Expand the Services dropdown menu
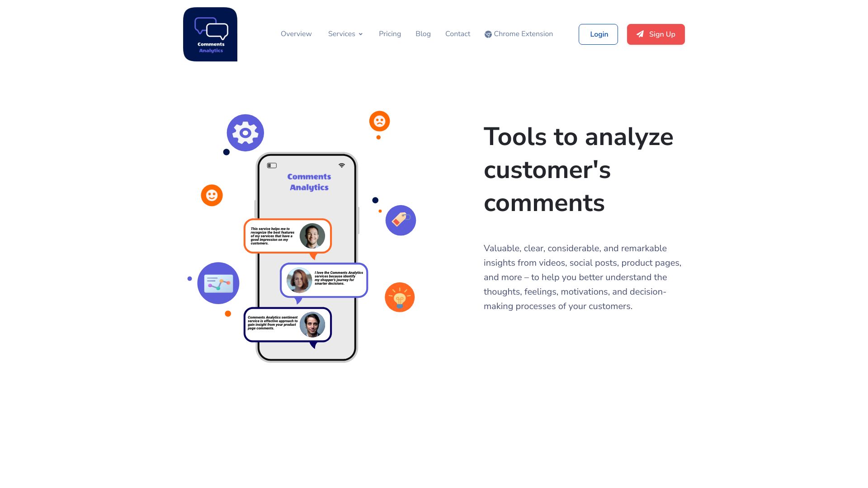The image size is (868, 488). 344,34
